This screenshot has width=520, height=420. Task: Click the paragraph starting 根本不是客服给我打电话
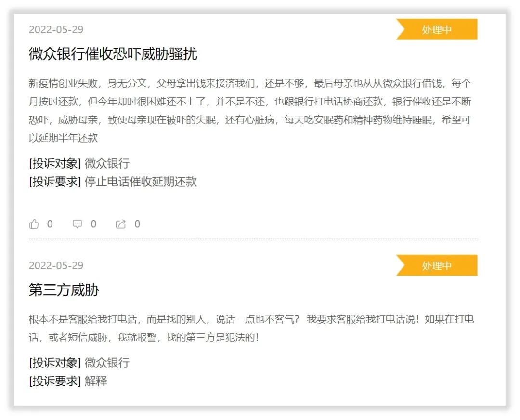point(251,328)
